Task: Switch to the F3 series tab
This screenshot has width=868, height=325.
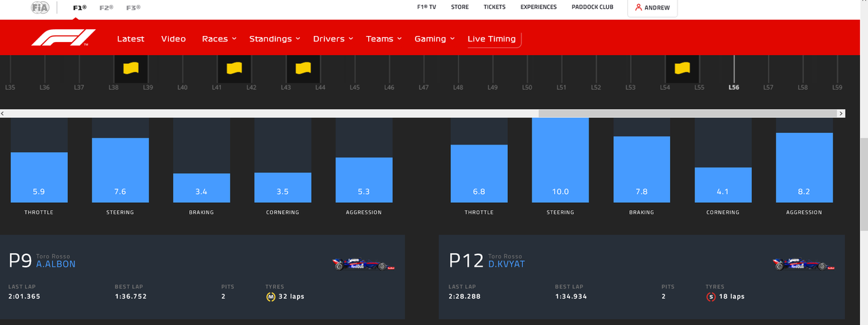Action: [133, 7]
